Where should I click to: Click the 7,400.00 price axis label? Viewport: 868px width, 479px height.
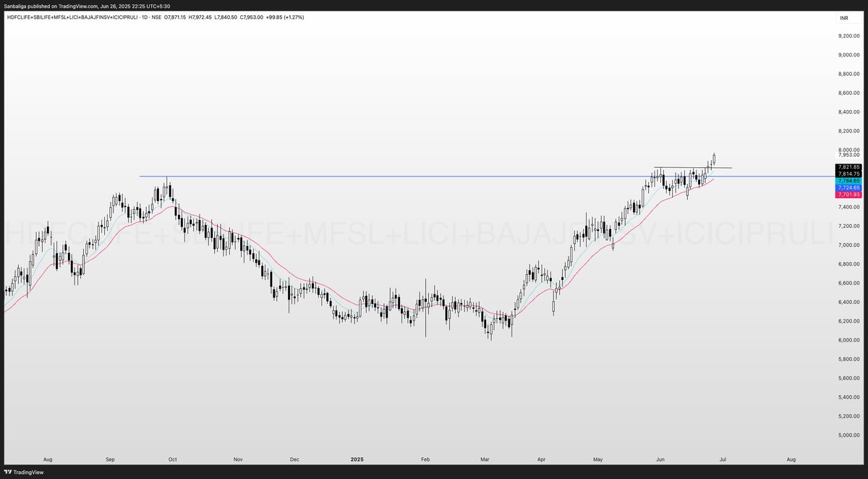(849, 207)
